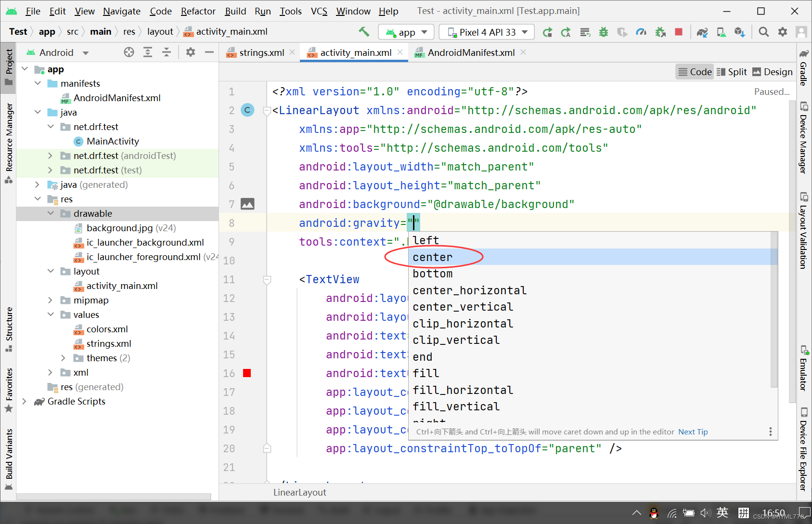Click the red Stop app icon
Viewport: 812px width, 524px height.
(x=679, y=32)
